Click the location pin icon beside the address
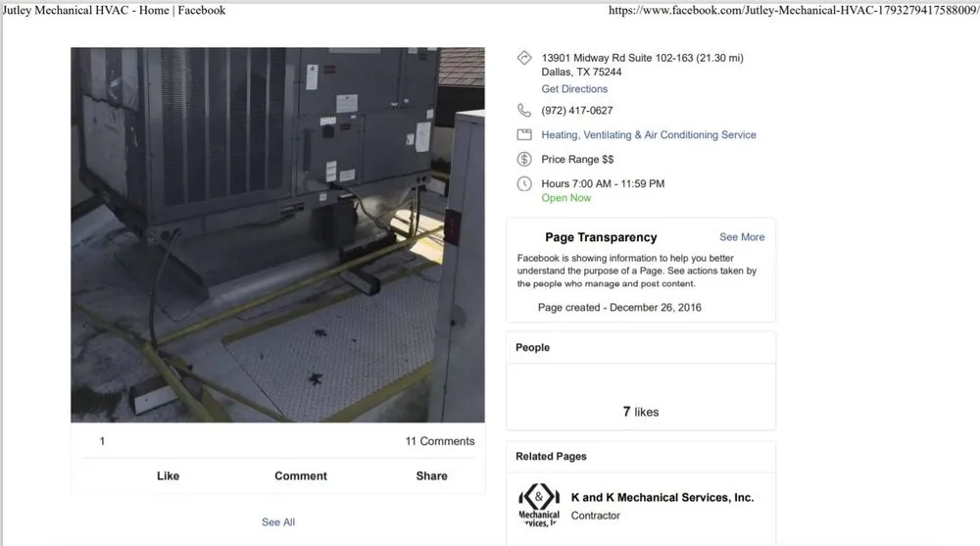980x546 pixels. click(523, 59)
